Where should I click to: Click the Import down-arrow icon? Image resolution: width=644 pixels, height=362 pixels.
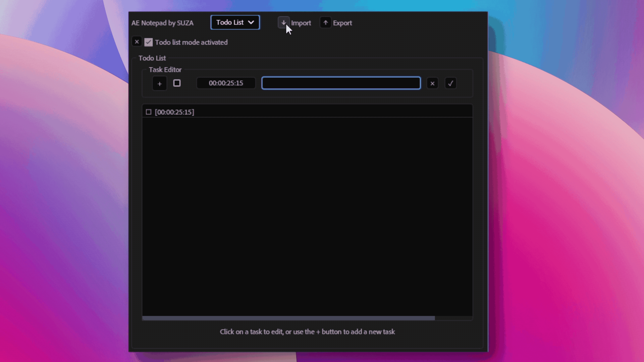point(283,22)
